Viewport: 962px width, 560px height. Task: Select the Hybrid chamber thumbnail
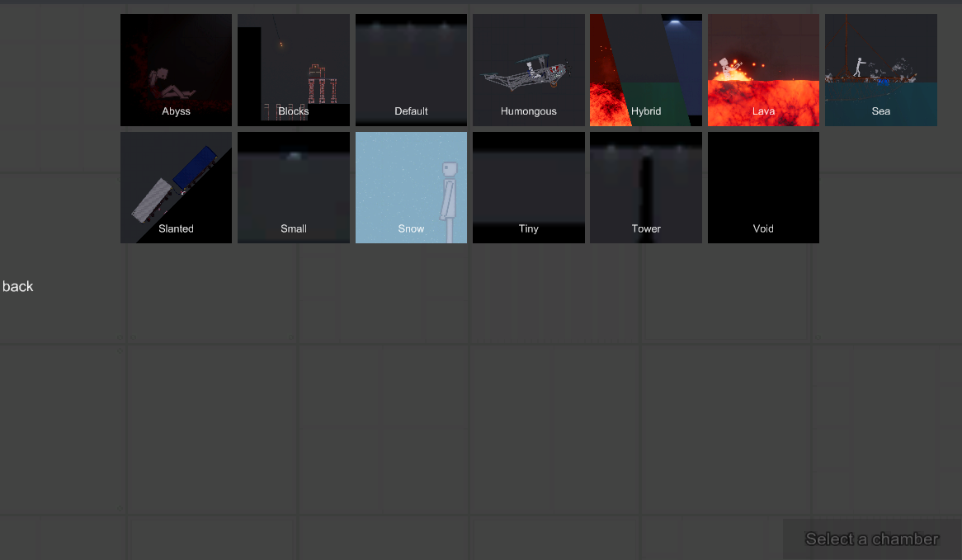646,70
